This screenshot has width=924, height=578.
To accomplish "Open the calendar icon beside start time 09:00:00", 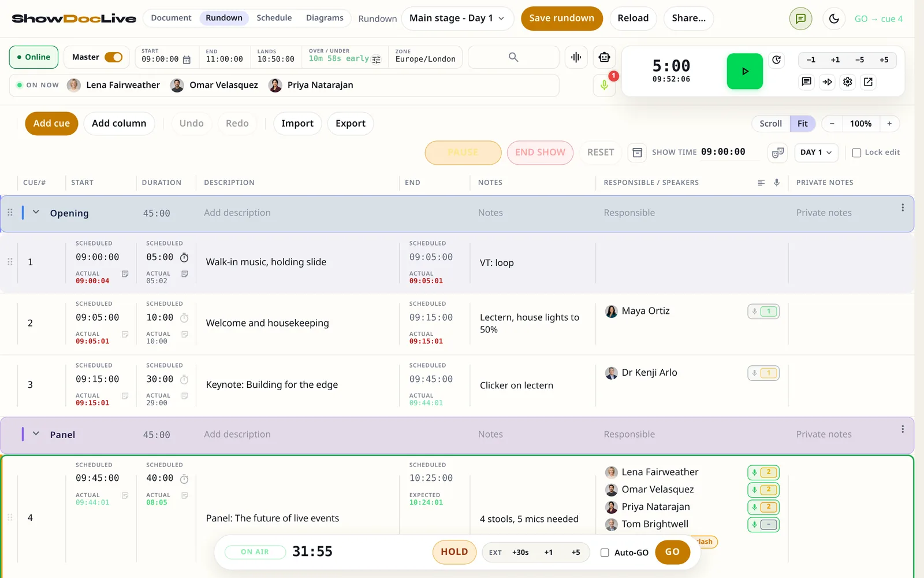I will coord(187,60).
